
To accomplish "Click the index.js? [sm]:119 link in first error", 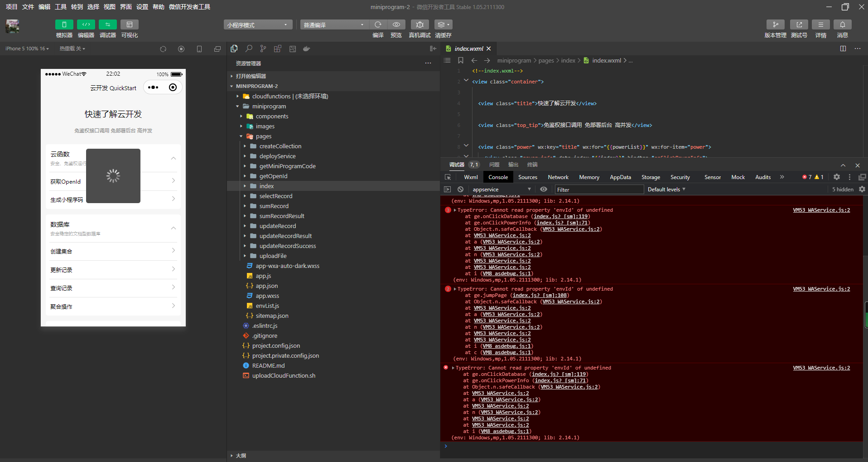I will pos(560,216).
